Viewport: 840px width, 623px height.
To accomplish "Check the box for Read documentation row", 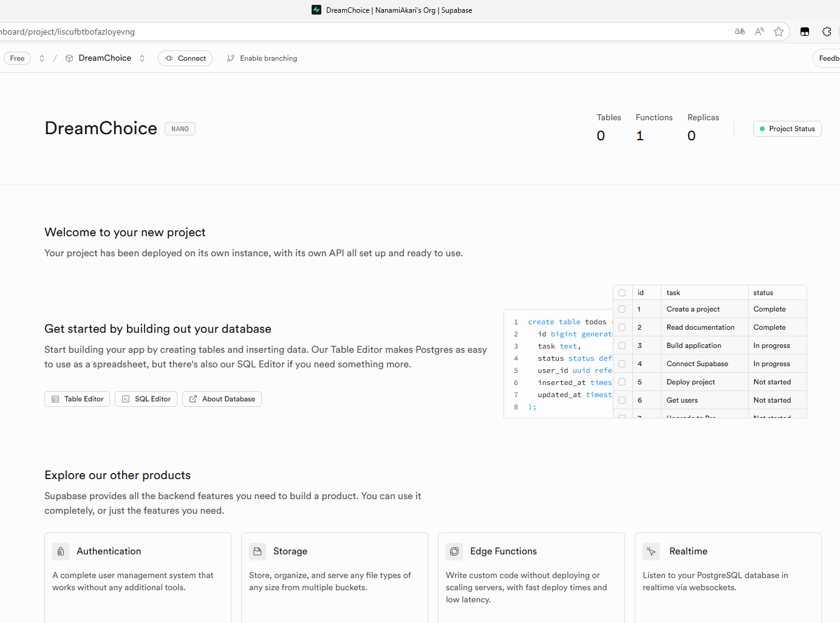I will (622, 327).
